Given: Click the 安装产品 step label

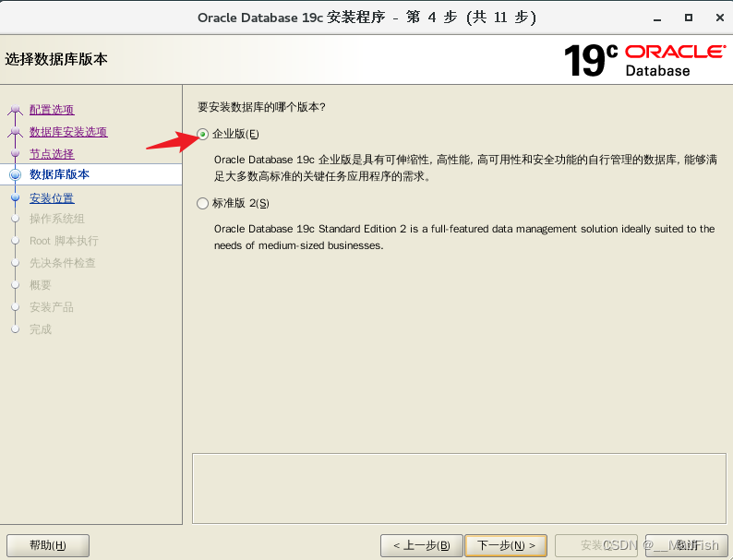Looking at the screenshot, I should [x=52, y=307].
